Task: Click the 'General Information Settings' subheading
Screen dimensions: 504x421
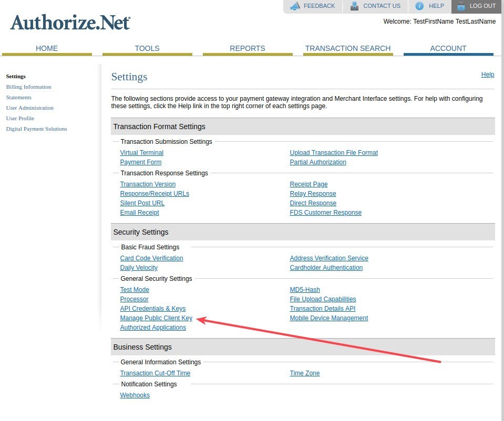Action: [x=161, y=362]
